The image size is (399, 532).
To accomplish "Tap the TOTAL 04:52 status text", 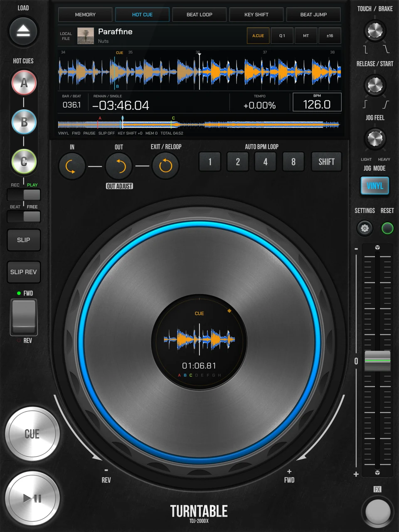I will pos(172,133).
